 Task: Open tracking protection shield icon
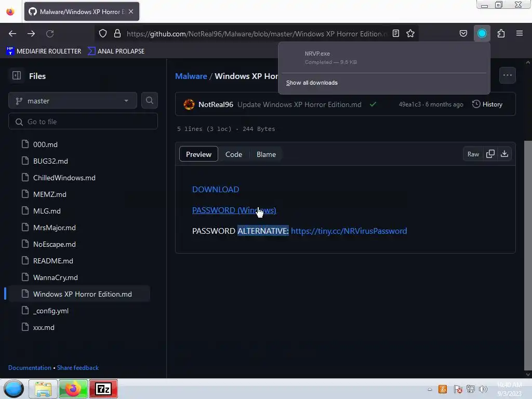coord(103,34)
